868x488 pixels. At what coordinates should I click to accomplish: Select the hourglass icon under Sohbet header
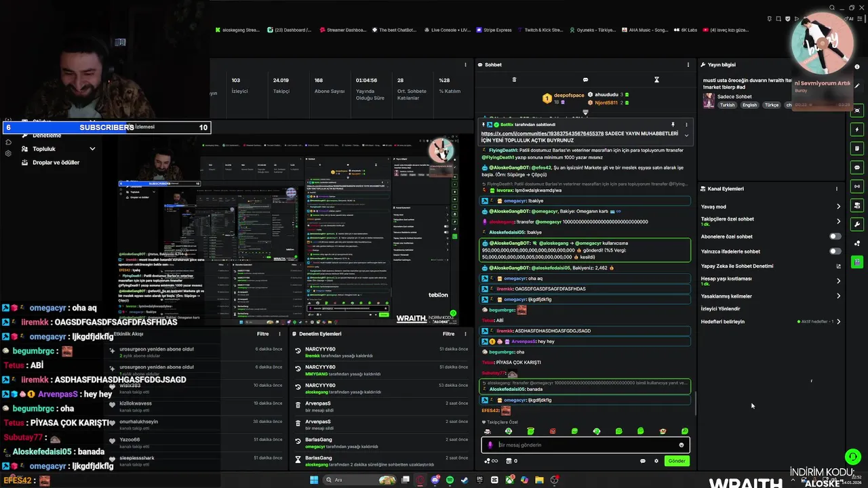[656, 79]
